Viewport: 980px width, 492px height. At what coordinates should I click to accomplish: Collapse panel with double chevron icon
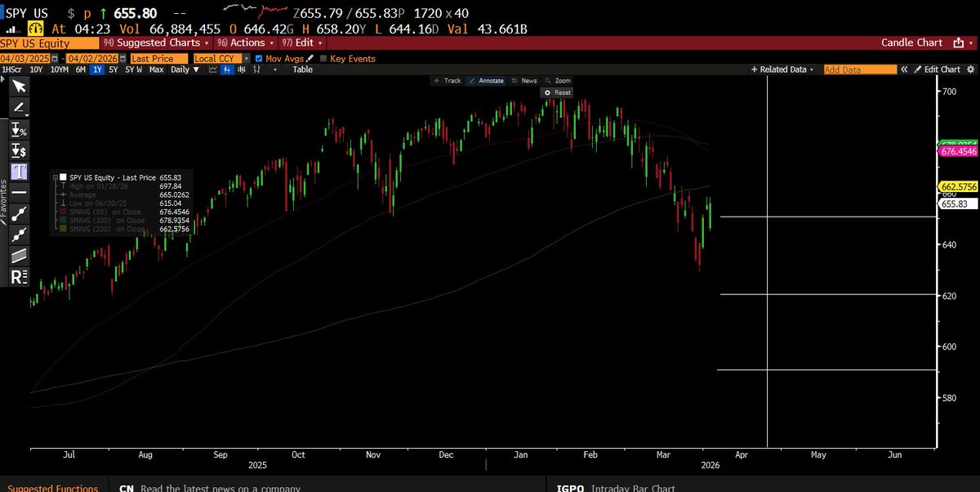click(x=904, y=69)
